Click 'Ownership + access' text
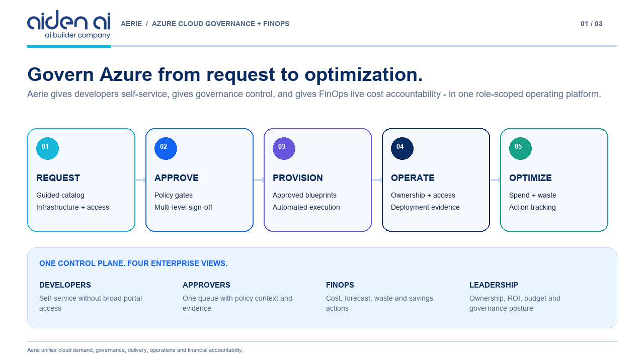The width and height of the screenshot is (644, 362). (423, 195)
